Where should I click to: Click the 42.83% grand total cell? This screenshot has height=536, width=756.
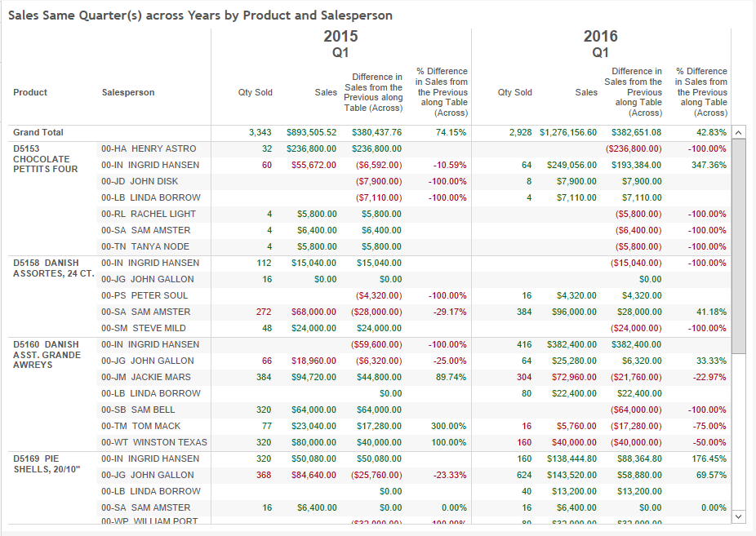click(710, 132)
